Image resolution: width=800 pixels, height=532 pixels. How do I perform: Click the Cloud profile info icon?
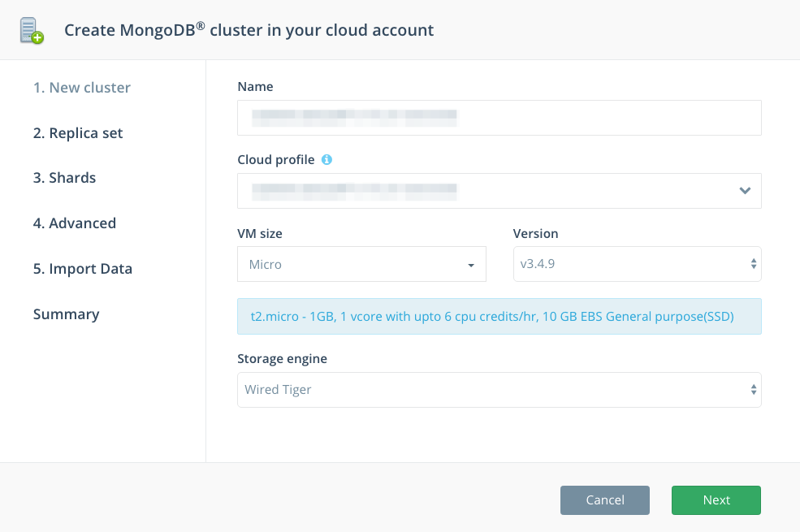326,160
